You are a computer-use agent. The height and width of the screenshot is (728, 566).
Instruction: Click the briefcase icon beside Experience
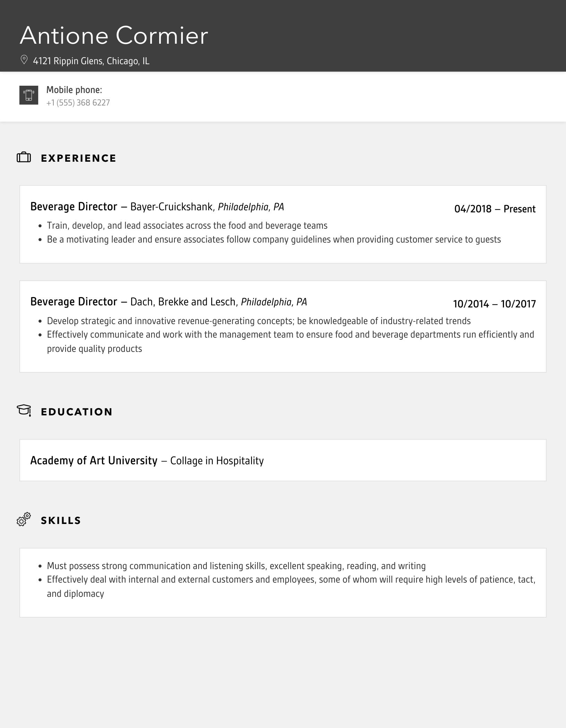(24, 158)
